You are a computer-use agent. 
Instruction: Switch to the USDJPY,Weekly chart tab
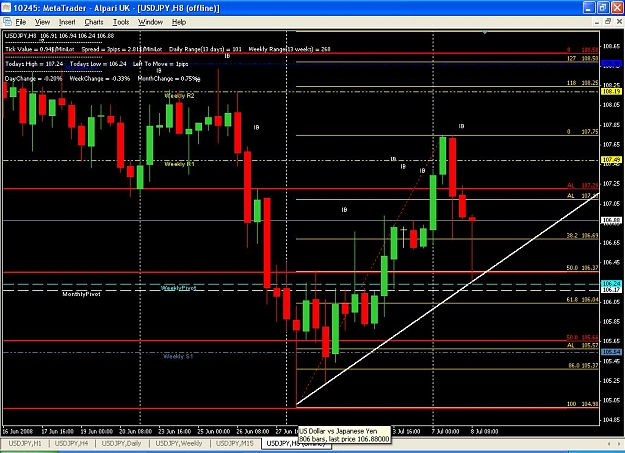click(179, 443)
